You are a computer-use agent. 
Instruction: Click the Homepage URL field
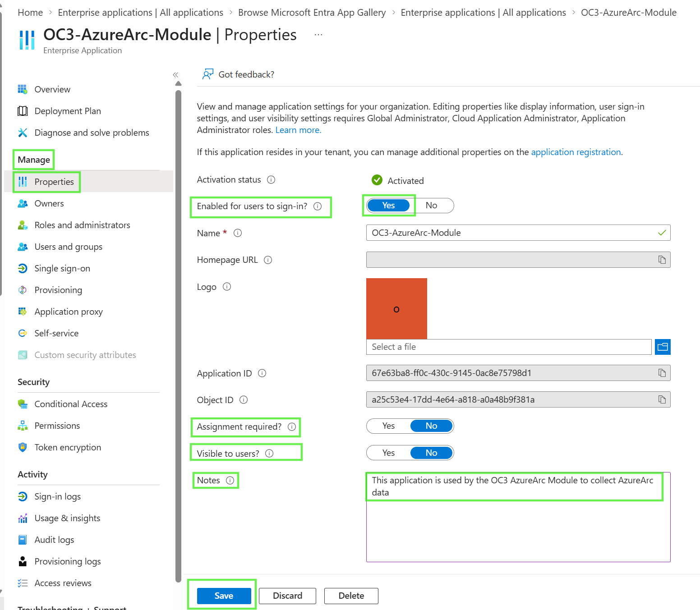point(518,260)
